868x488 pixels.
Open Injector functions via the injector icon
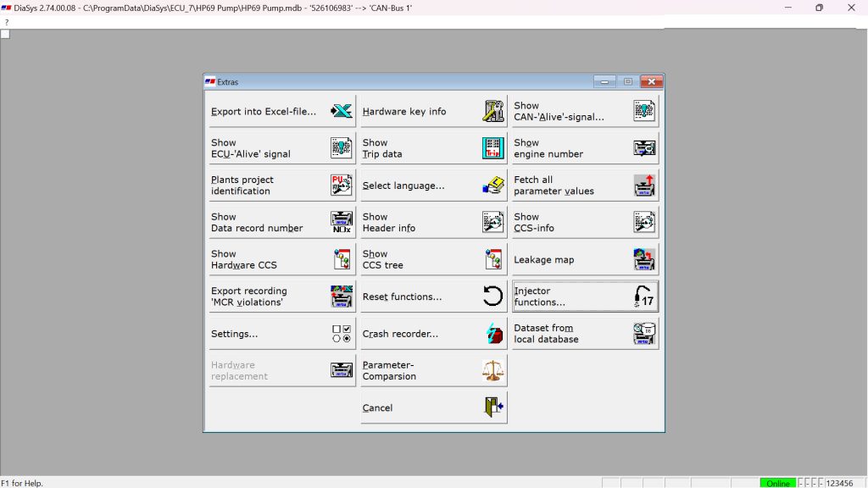coord(644,297)
